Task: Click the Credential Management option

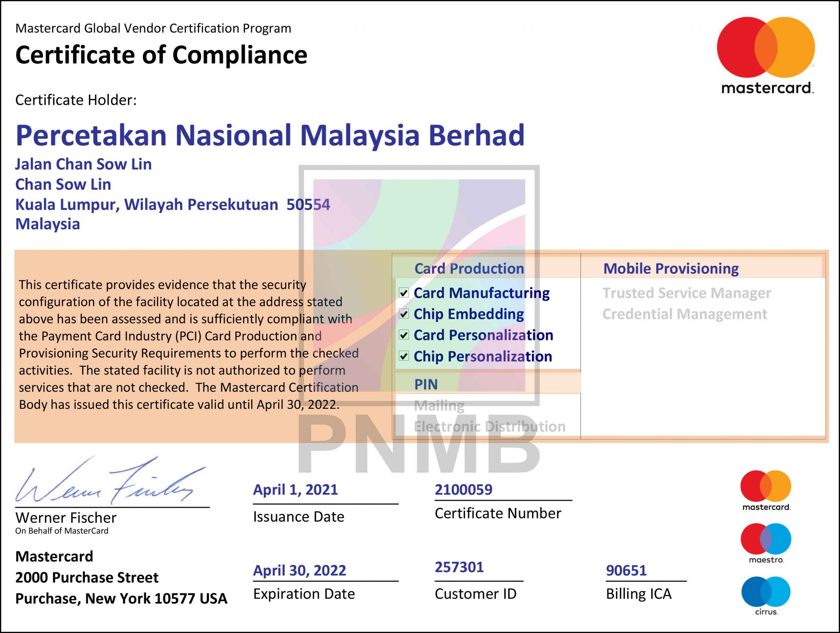Action: pyautogui.click(x=685, y=314)
